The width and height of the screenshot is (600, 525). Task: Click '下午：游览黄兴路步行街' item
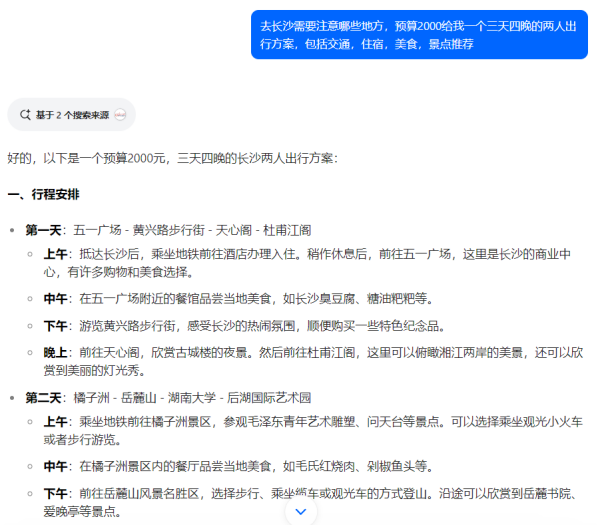(x=244, y=326)
